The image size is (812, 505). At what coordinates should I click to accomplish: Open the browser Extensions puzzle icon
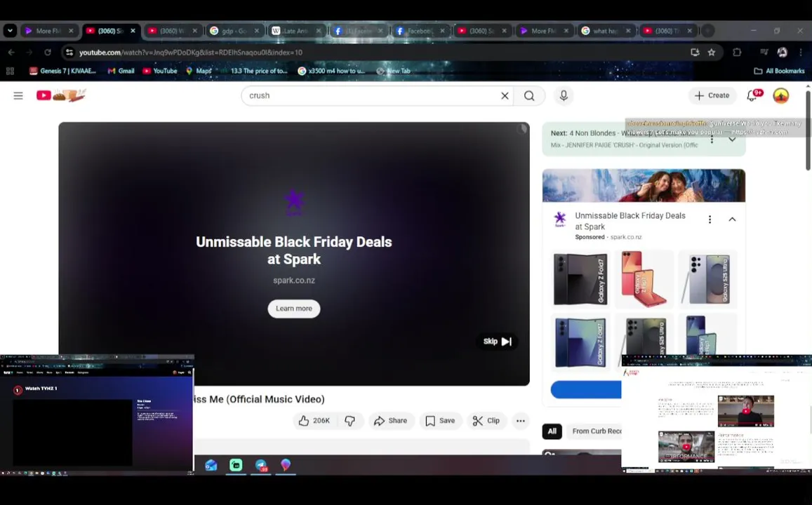coord(737,53)
